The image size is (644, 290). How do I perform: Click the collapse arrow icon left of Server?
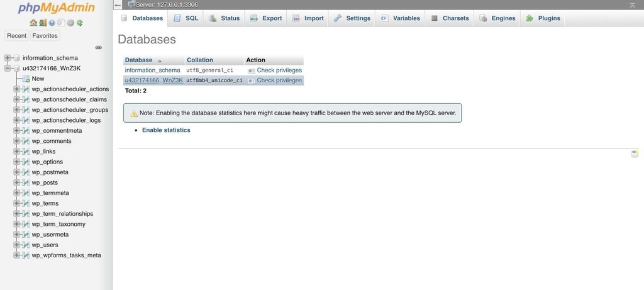tap(118, 5)
